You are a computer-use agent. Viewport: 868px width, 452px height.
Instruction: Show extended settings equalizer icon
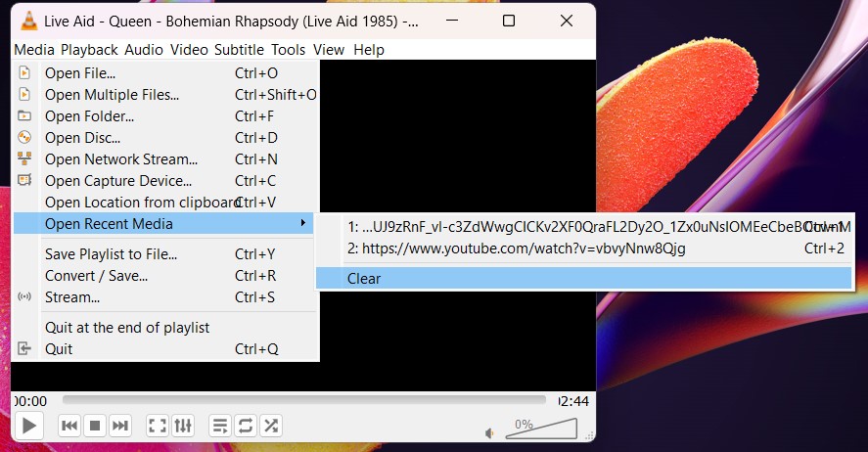(183, 426)
